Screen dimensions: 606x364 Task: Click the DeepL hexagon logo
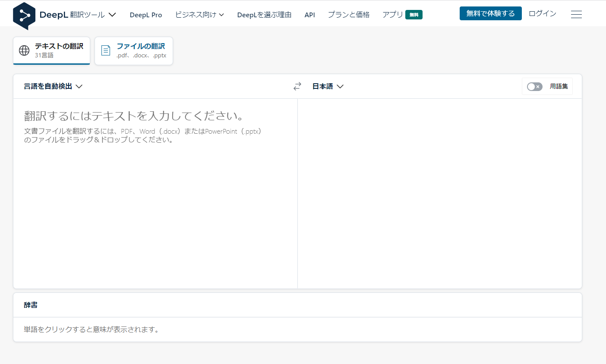tap(24, 13)
